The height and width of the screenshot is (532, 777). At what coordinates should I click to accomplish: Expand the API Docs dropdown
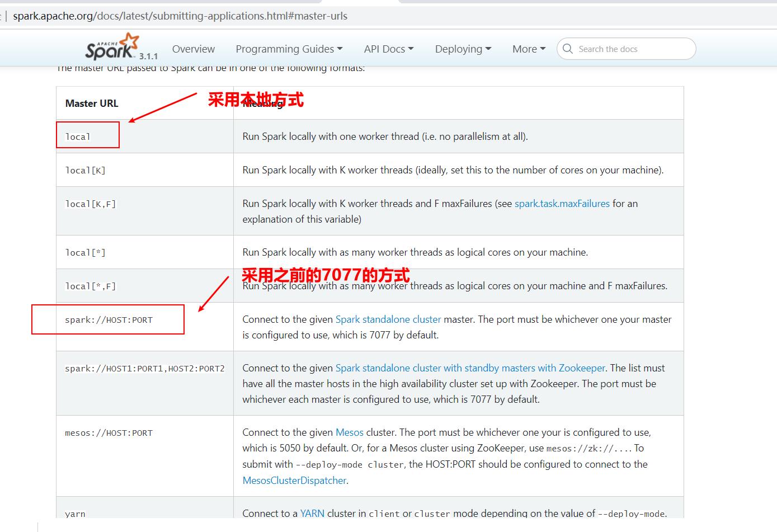click(389, 49)
